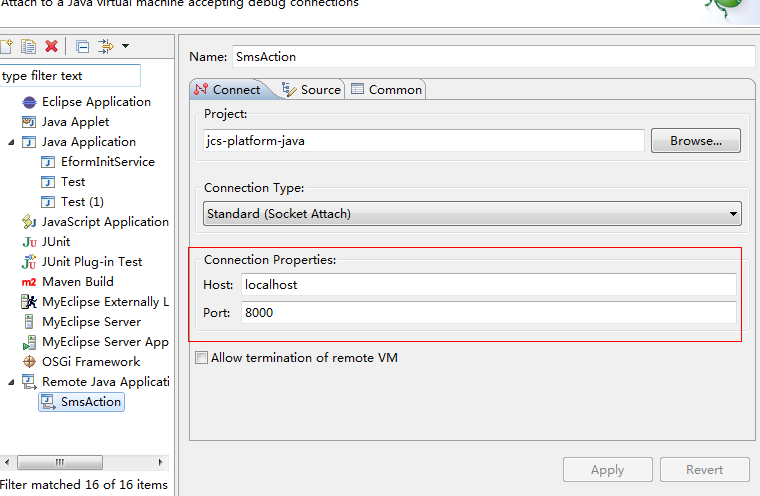Screen dimensions: 760x496
Task: Select the Test launch configuration
Action: click(73, 182)
